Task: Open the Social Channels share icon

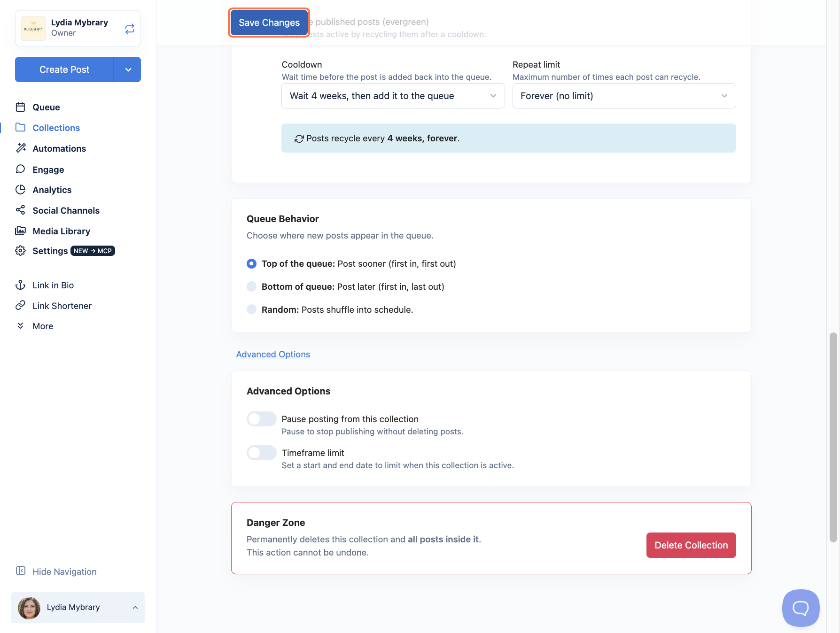Action: pos(20,210)
